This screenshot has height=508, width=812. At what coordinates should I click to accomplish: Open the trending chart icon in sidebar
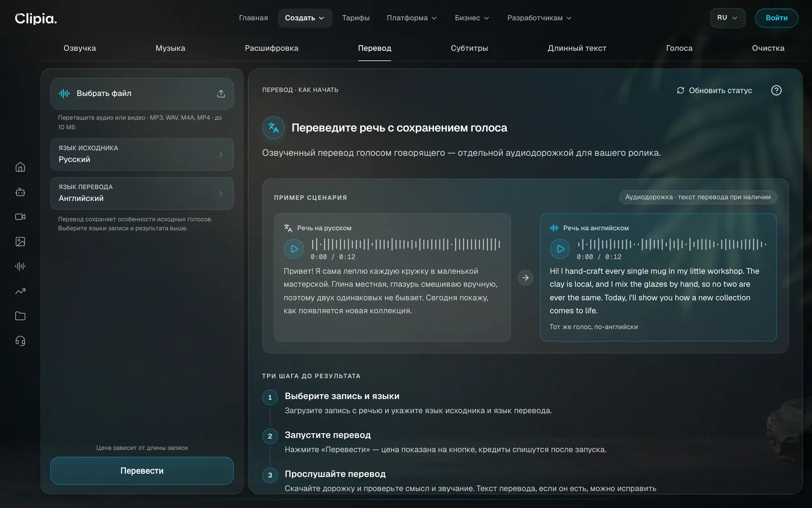[x=20, y=291]
